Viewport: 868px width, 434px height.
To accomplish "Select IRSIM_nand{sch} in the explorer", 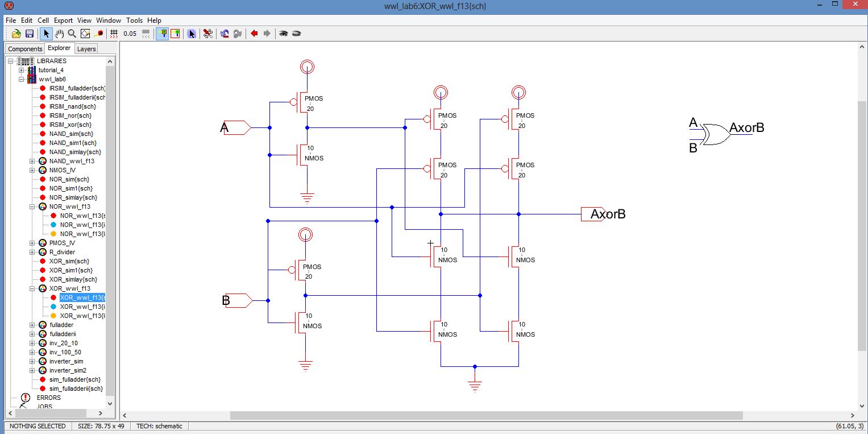I will point(72,106).
